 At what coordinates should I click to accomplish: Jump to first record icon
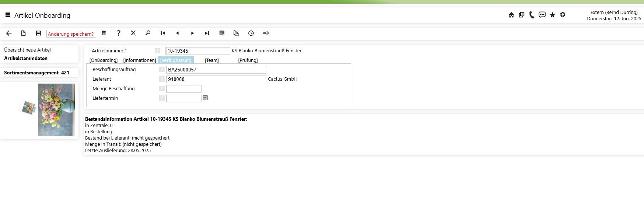point(163,33)
